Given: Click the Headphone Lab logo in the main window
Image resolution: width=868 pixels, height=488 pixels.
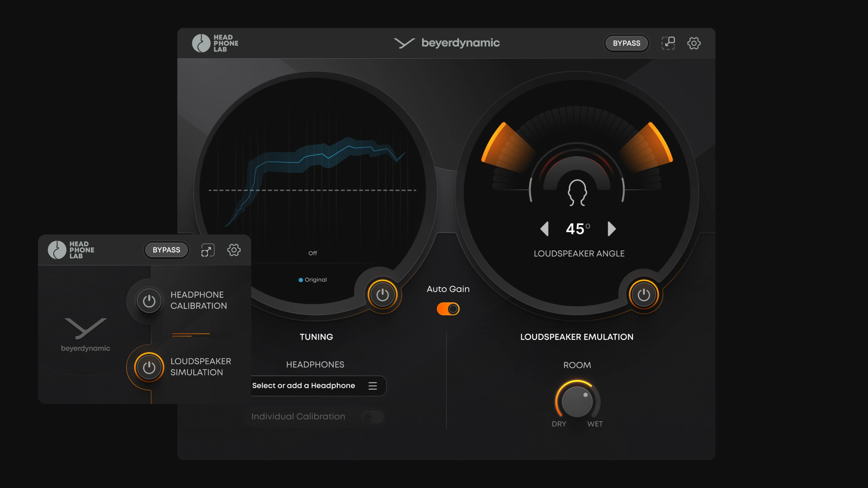Looking at the screenshot, I should pyautogui.click(x=215, y=43).
